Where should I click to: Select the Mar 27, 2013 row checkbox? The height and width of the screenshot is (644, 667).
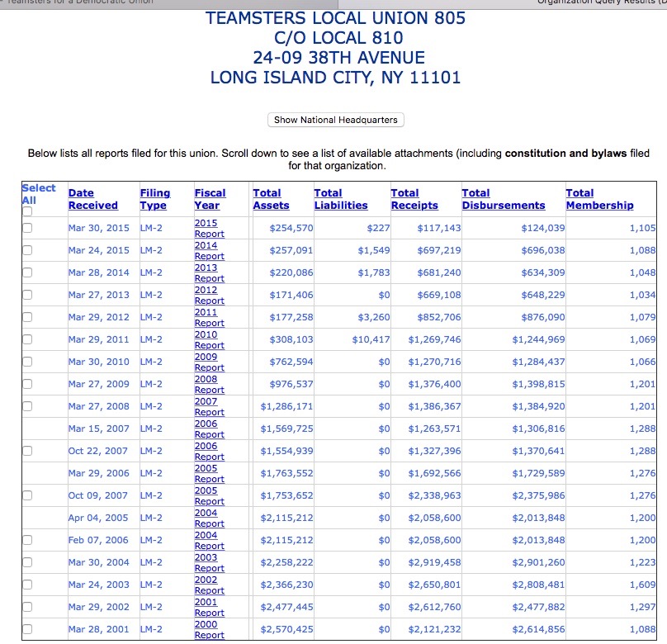click(x=27, y=295)
